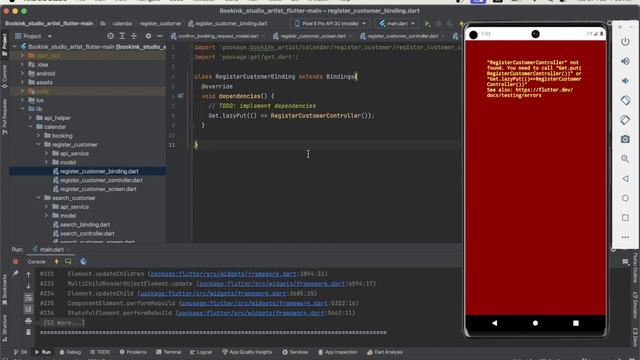Open device selector Pixel 6 Pro dropdown
Image resolution: width=640 pixels, height=360 pixels.
tap(331, 24)
